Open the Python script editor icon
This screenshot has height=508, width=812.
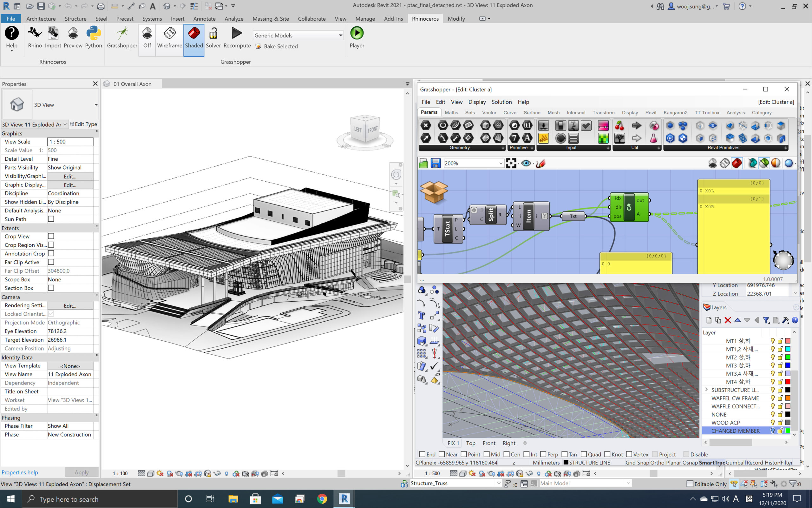[x=93, y=38]
